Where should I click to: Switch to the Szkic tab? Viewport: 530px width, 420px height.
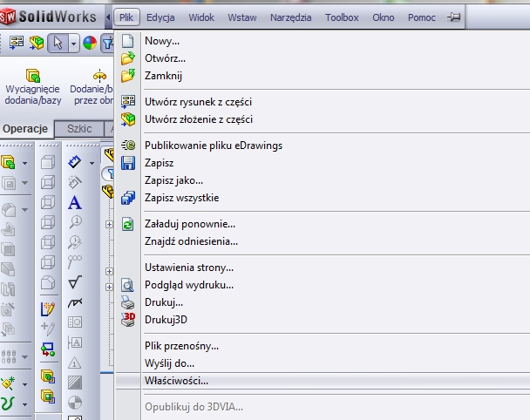(79, 128)
